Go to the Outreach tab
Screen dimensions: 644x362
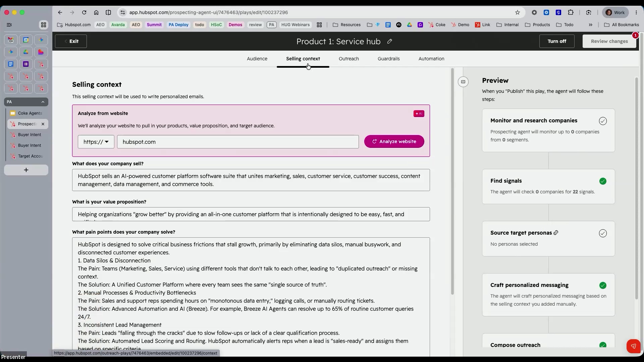click(x=348, y=59)
